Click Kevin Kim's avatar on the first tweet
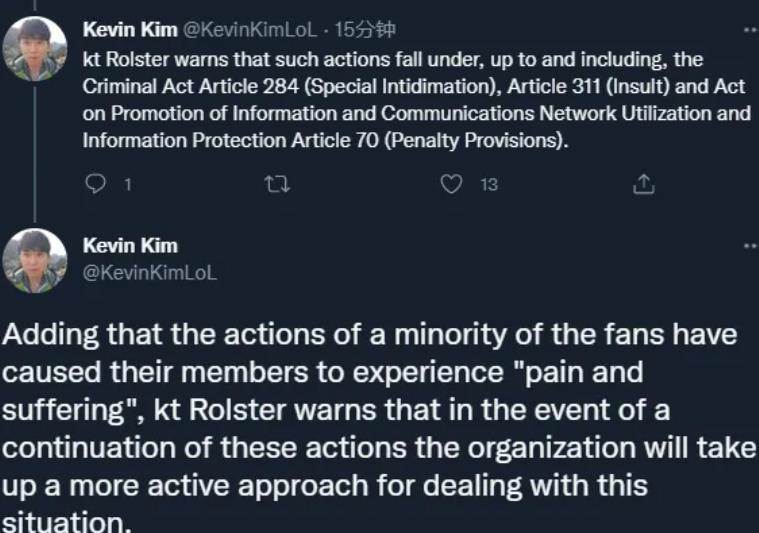The width and height of the screenshot is (759, 533). pyautogui.click(x=35, y=50)
